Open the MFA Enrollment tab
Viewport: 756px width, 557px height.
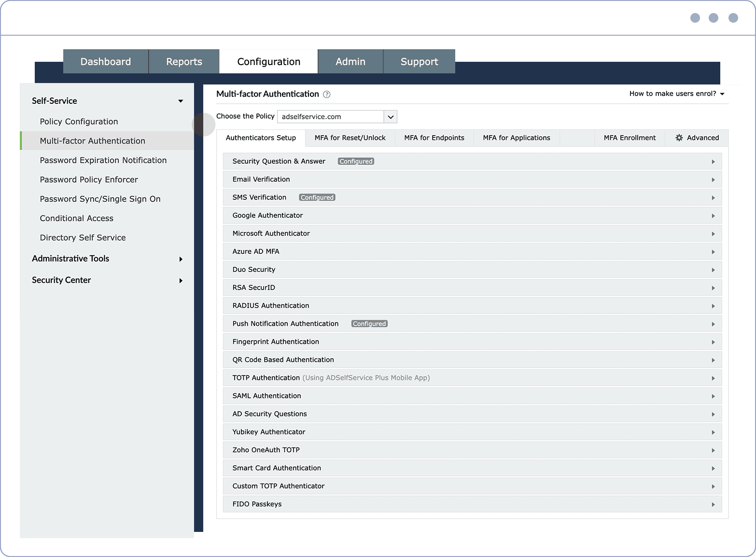(x=630, y=138)
